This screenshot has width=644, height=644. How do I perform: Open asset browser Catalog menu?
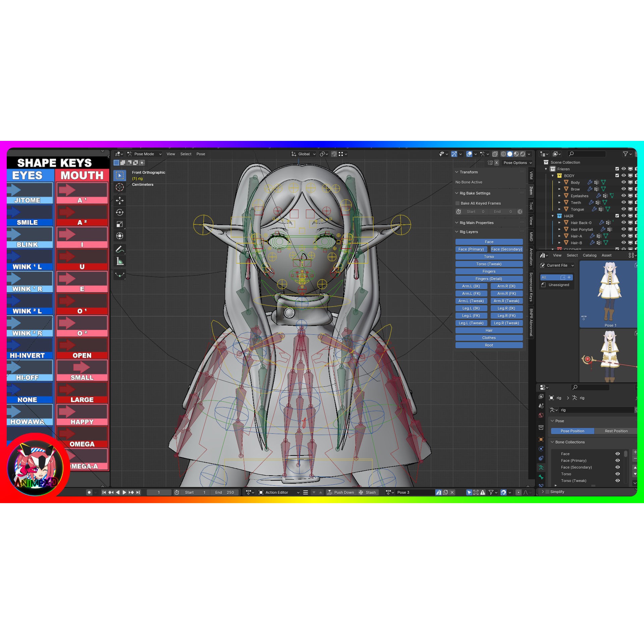pyautogui.click(x=589, y=255)
